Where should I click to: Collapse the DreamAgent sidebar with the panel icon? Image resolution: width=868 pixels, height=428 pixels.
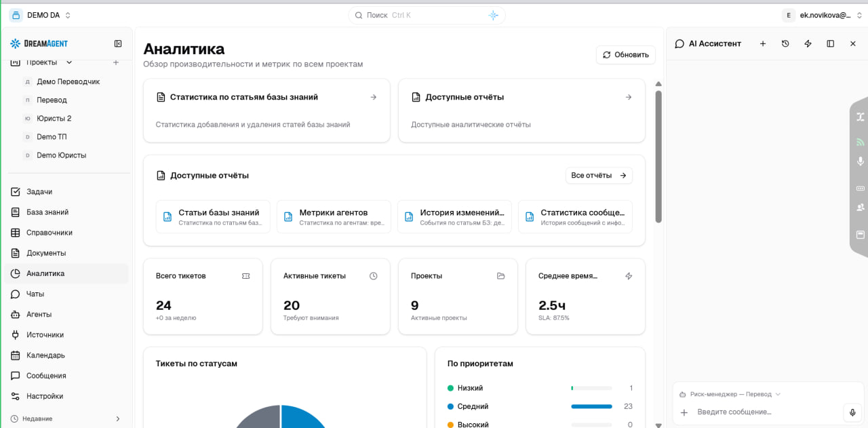(x=118, y=43)
